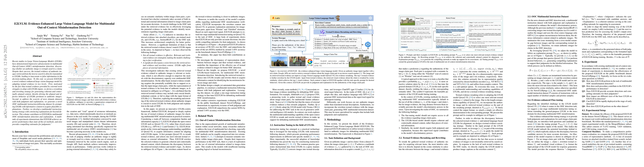Click underlined 'Evidence 2: Floors Castle.' in Figure 2

point(324,44)
